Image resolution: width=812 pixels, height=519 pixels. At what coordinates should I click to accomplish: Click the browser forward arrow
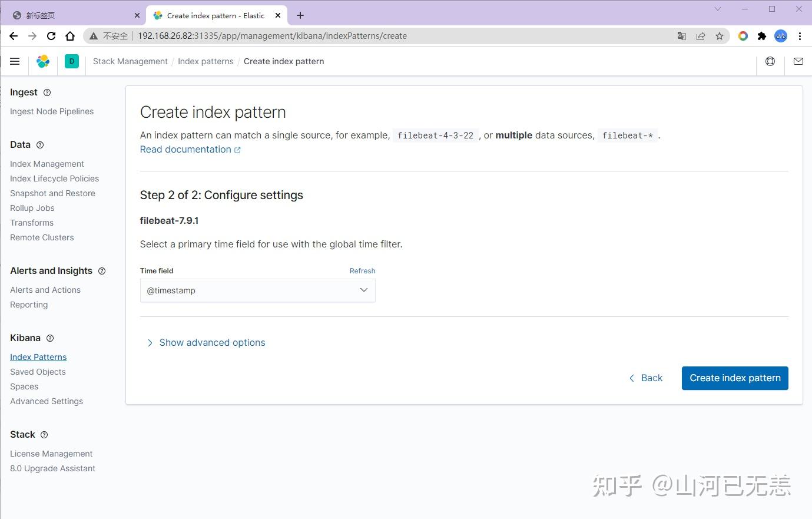coord(32,36)
